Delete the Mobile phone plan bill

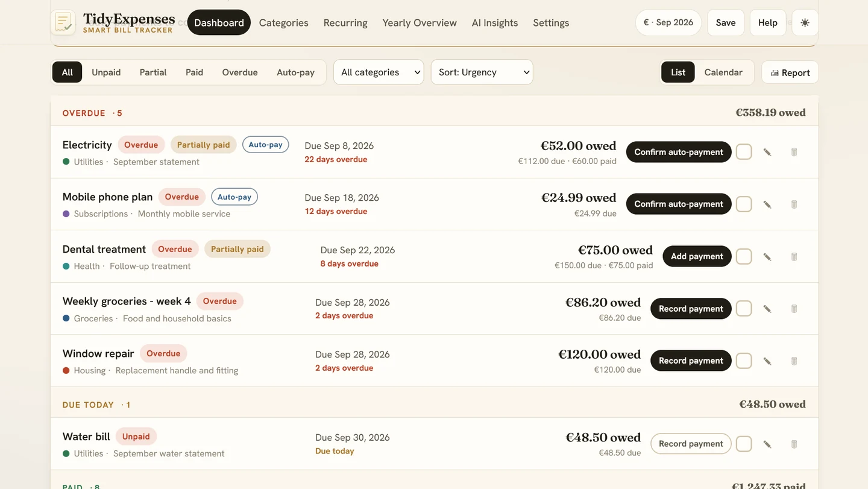coord(794,204)
